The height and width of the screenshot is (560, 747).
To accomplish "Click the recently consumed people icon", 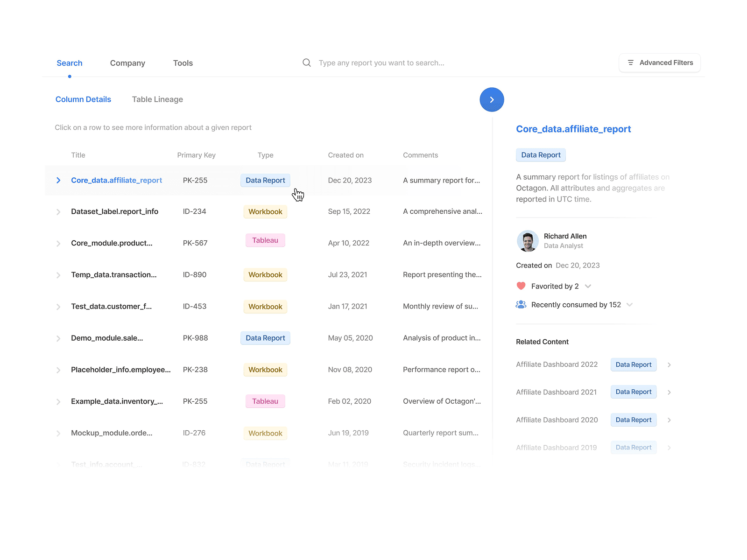I will [521, 305].
